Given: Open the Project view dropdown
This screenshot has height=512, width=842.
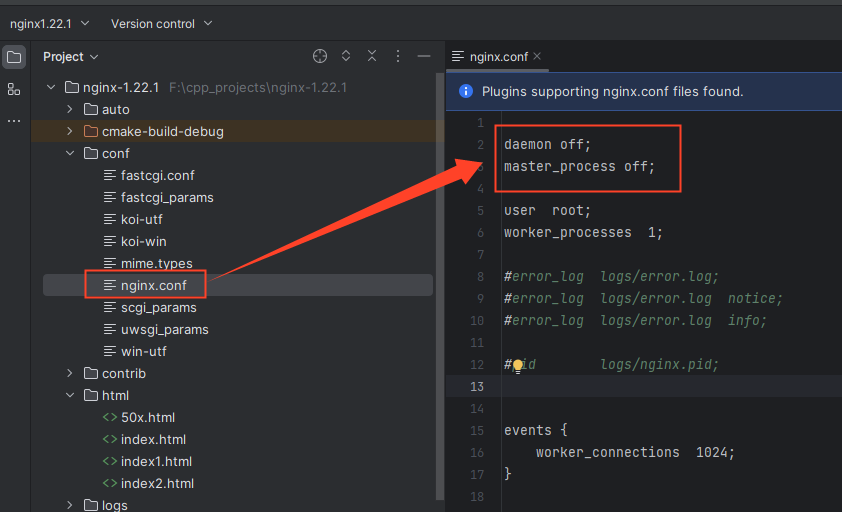Looking at the screenshot, I should click(70, 56).
